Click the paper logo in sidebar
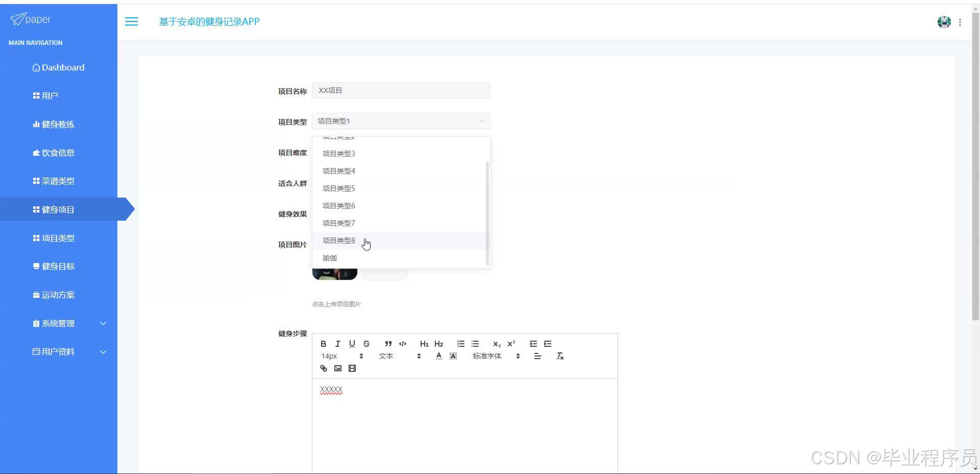This screenshot has width=980, height=474. coord(31,19)
